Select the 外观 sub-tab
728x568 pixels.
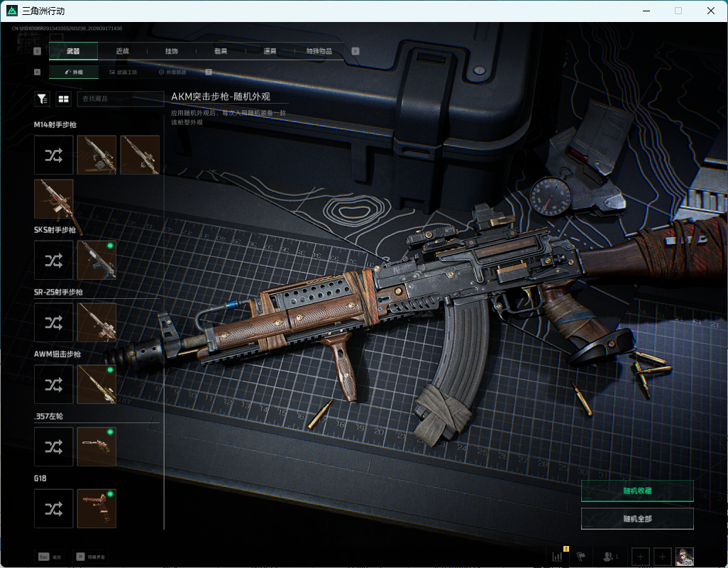pos(73,72)
